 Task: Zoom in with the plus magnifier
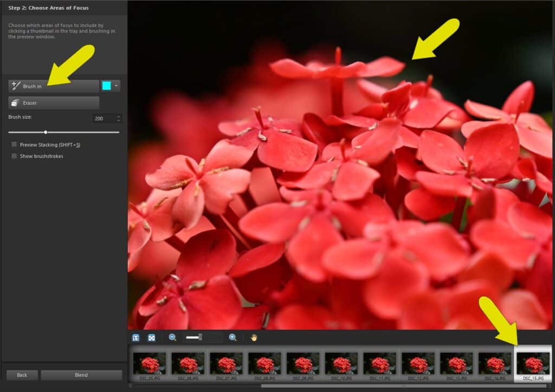click(x=233, y=337)
